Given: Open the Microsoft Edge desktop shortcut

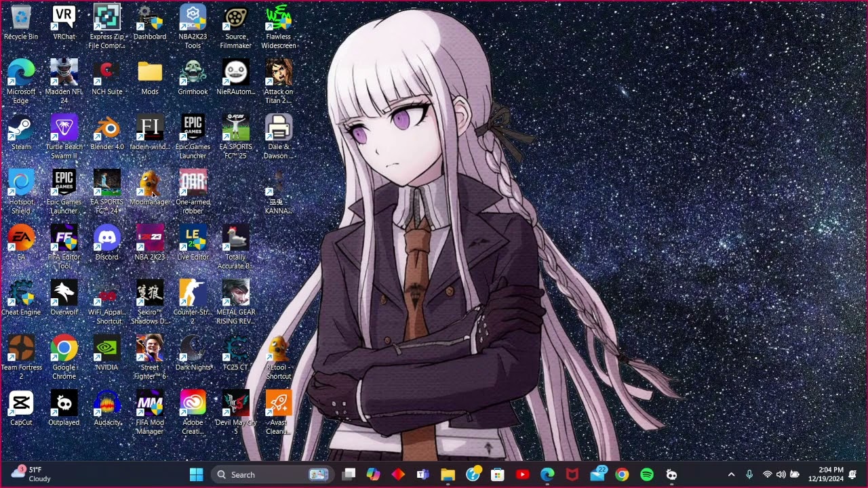Looking at the screenshot, I should click(x=21, y=82).
